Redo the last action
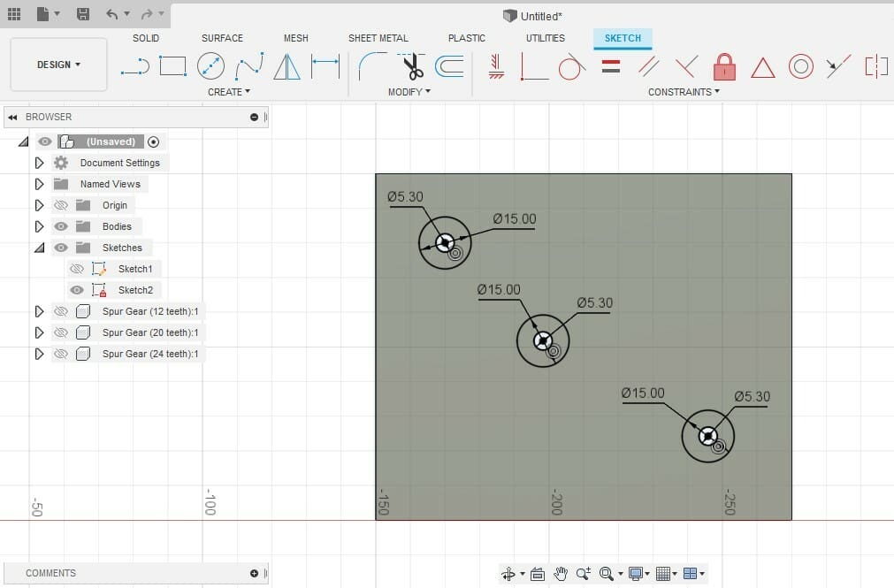The image size is (894, 588). click(x=147, y=13)
